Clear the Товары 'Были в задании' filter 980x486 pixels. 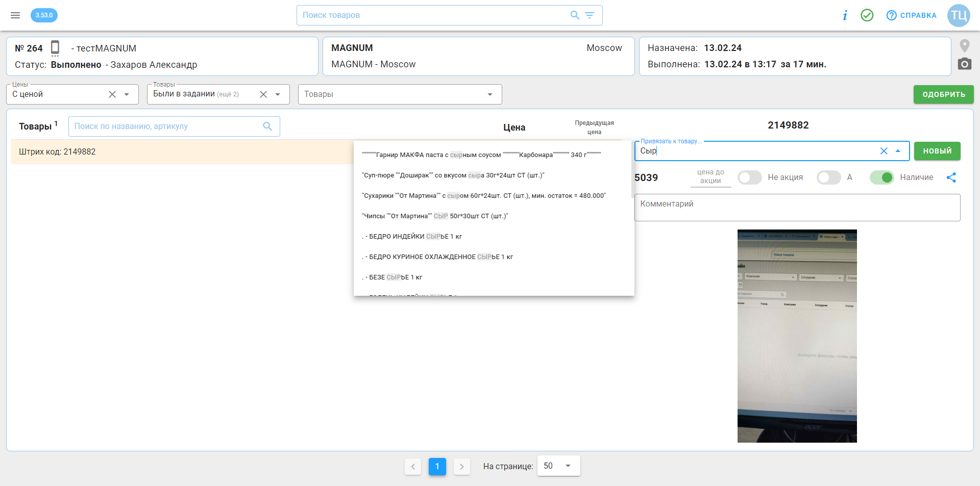pyautogui.click(x=263, y=94)
